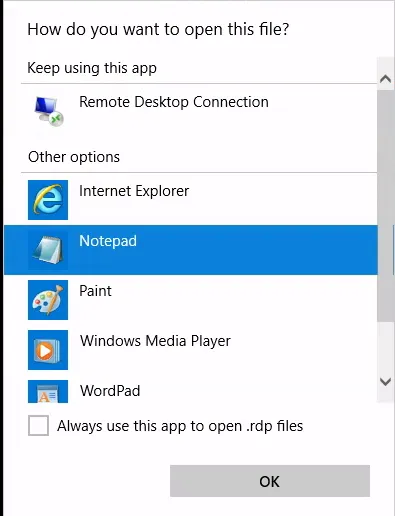Pick the Notepad app icon
Screen dimensions: 395x516
[48, 250]
